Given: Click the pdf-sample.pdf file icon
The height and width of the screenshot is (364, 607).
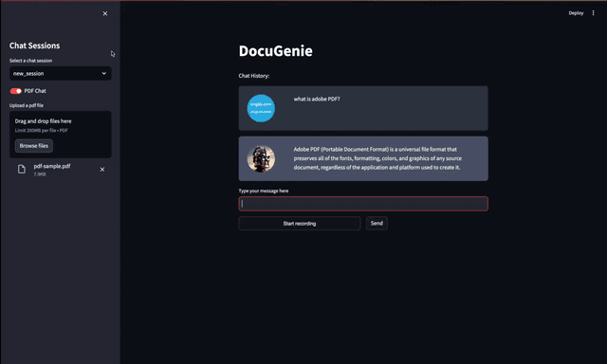Looking at the screenshot, I should coord(22,169).
